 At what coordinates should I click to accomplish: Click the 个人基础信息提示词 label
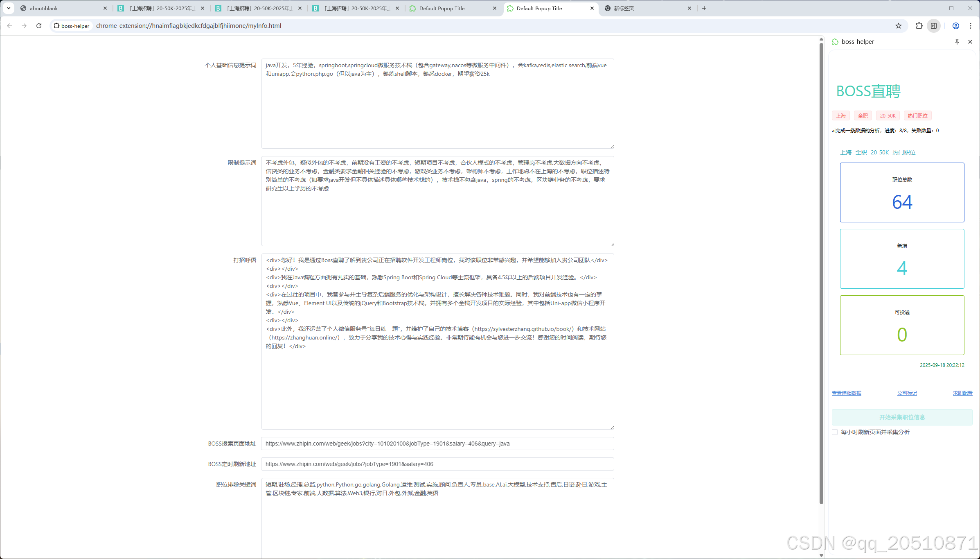(x=230, y=65)
